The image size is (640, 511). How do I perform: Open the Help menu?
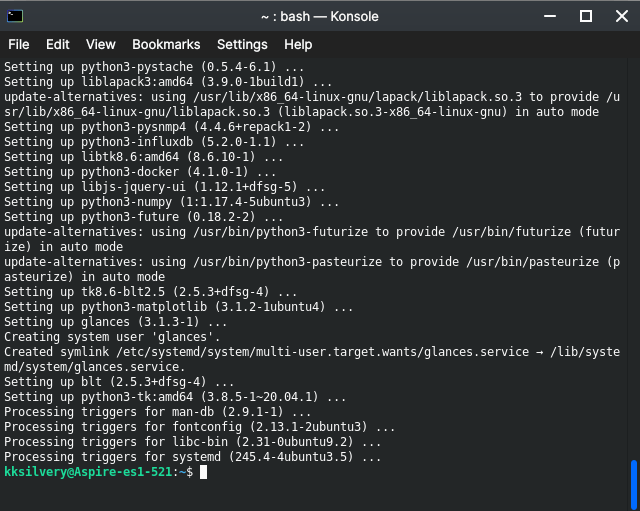[298, 44]
